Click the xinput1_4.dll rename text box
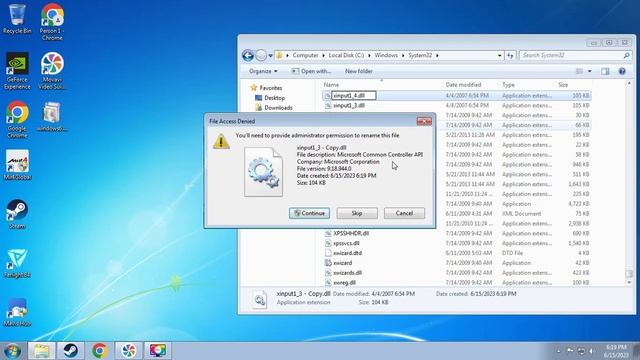The height and width of the screenshot is (360, 640). pos(353,96)
